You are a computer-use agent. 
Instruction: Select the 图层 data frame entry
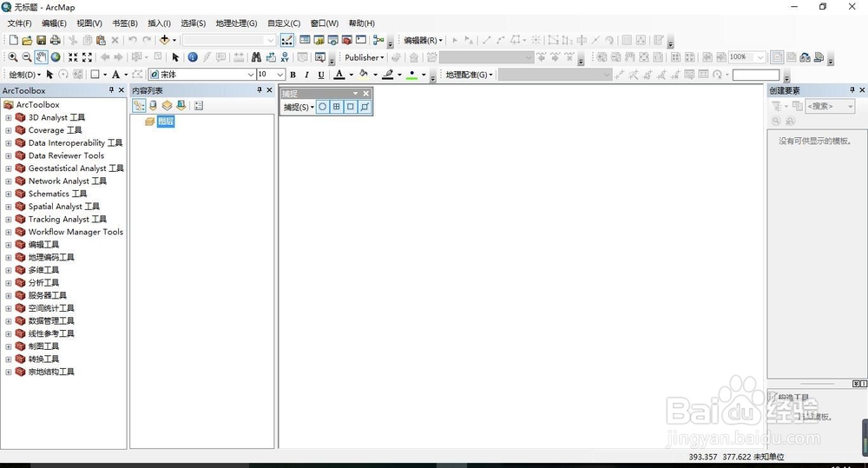coord(166,122)
